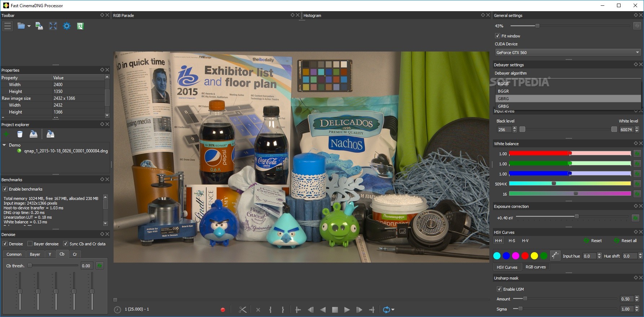Click the green exit icon in Toolbar

click(x=80, y=26)
